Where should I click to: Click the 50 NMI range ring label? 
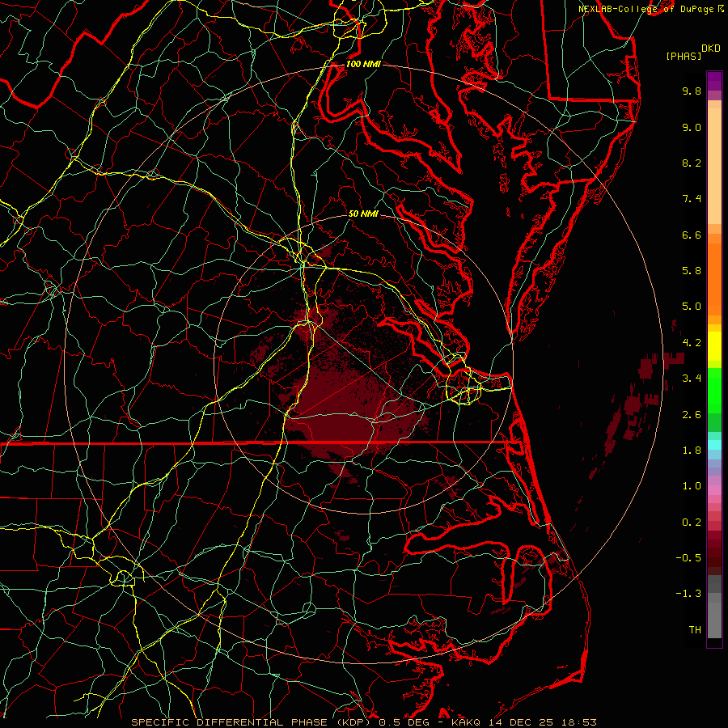(363, 214)
